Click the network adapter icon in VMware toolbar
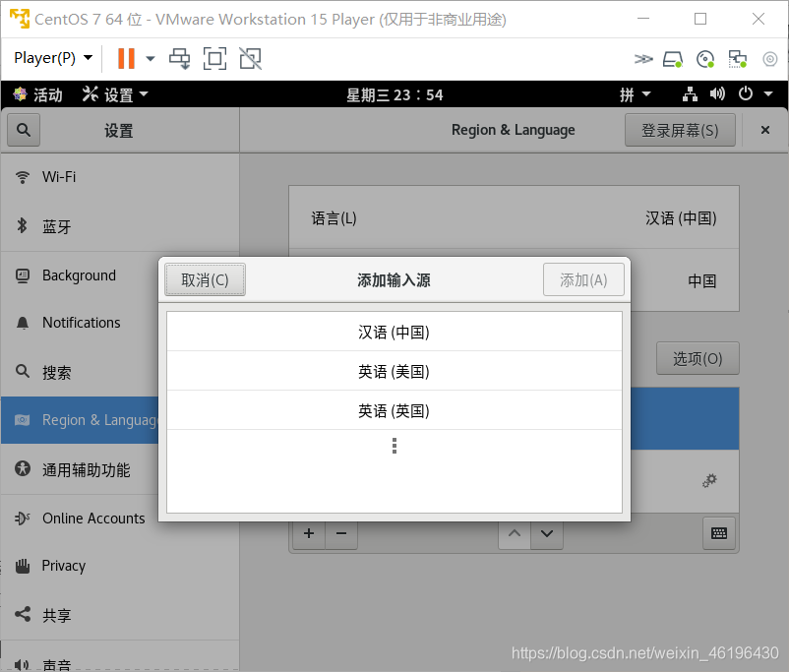The width and height of the screenshot is (789, 672). pos(738,59)
